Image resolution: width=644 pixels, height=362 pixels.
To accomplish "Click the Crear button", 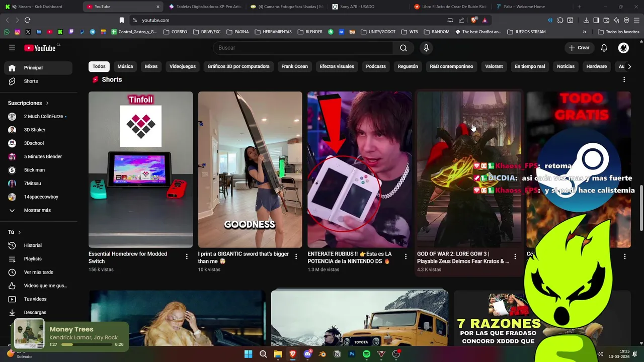I will click(579, 48).
